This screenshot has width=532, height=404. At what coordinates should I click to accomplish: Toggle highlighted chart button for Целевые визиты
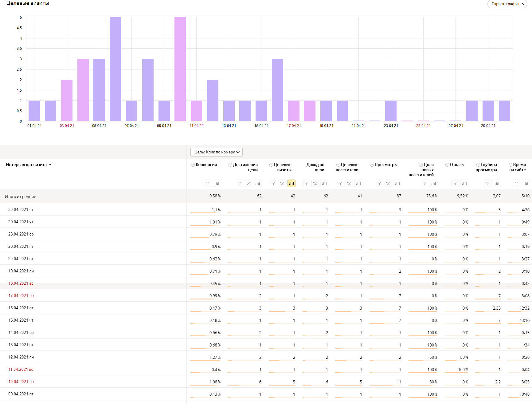point(291,184)
